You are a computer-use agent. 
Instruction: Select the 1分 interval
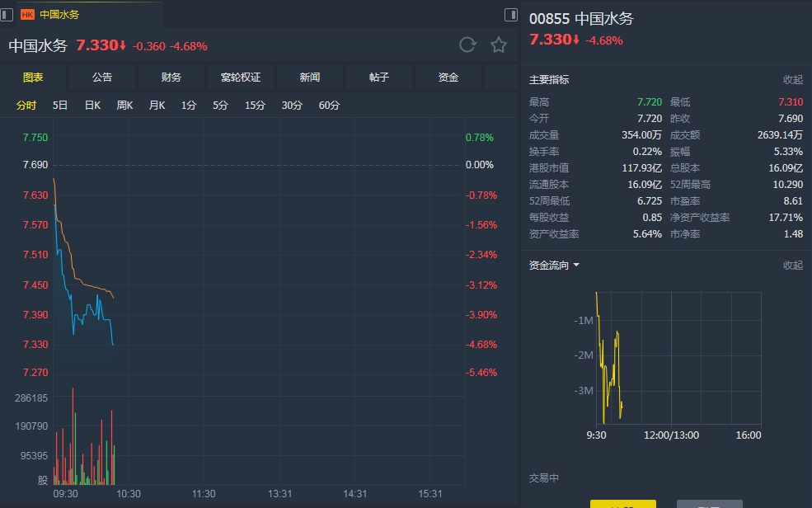189,105
